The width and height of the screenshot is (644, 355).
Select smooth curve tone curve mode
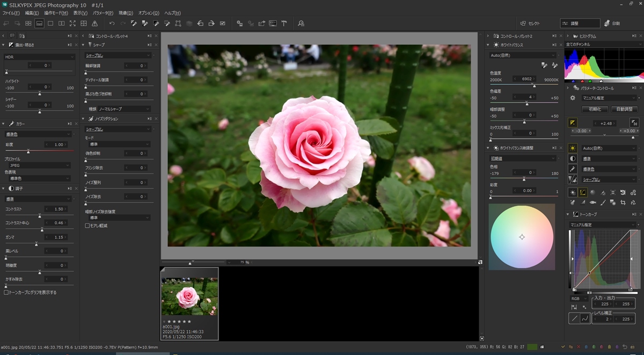click(x=585, y=318)
